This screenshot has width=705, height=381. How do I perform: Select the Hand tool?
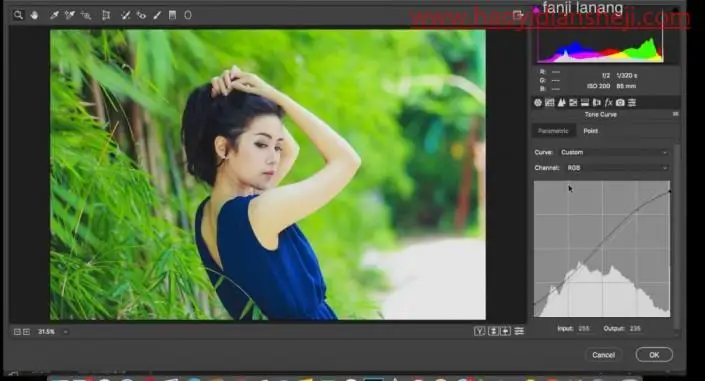(35, 15)
